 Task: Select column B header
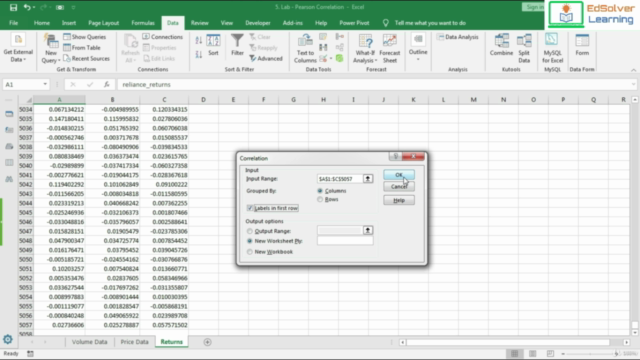112,100
